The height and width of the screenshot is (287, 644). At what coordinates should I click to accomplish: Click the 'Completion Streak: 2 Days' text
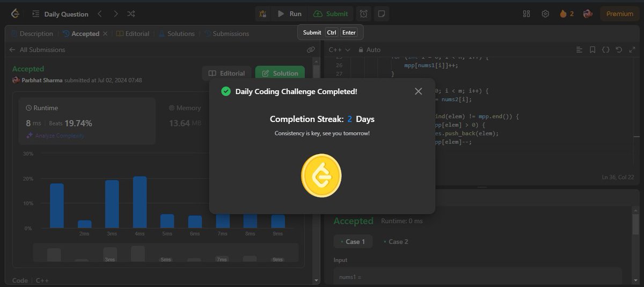[x=322, y=119]
